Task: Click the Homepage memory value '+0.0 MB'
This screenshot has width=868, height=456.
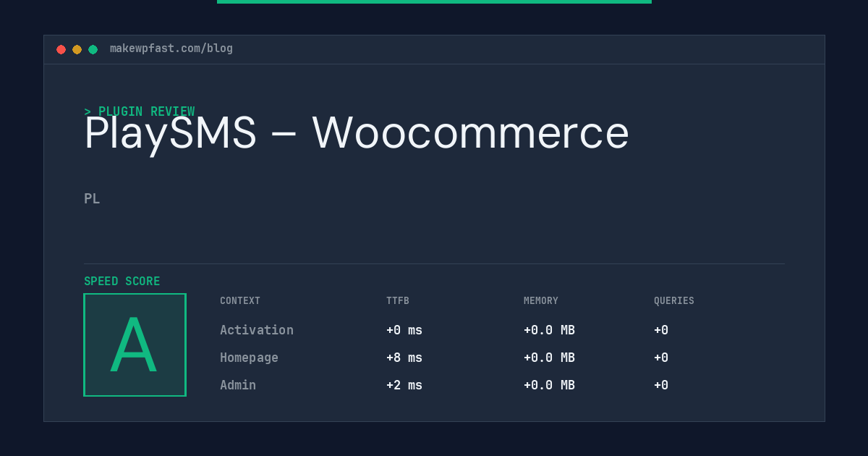Action: click(549, 358)
